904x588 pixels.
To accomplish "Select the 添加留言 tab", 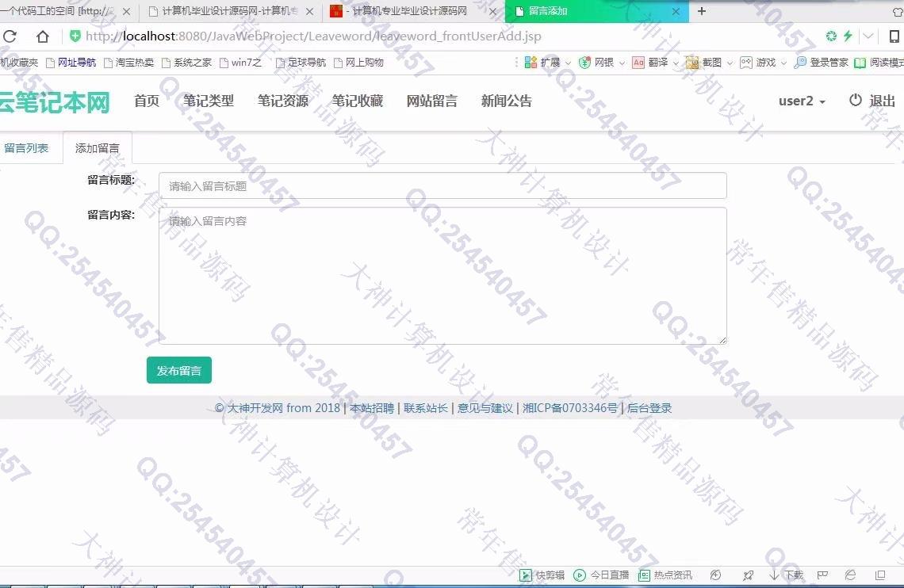I will pos(98,148).
